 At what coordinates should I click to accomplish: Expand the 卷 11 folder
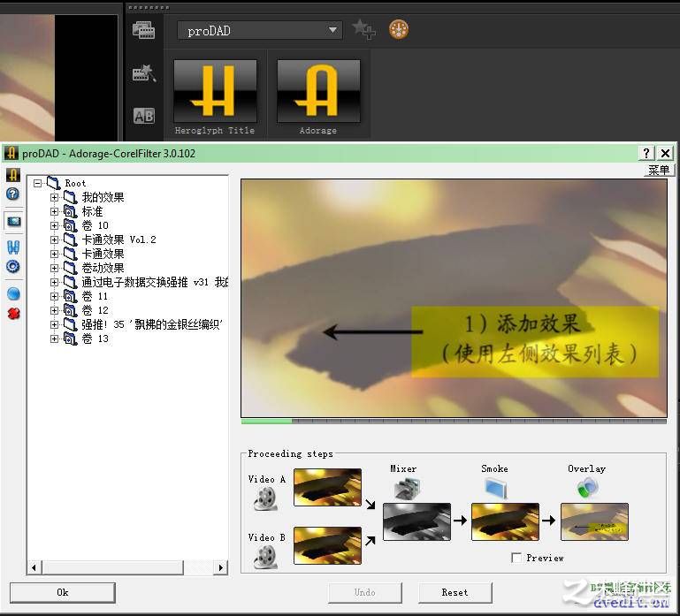pos(54,297)
